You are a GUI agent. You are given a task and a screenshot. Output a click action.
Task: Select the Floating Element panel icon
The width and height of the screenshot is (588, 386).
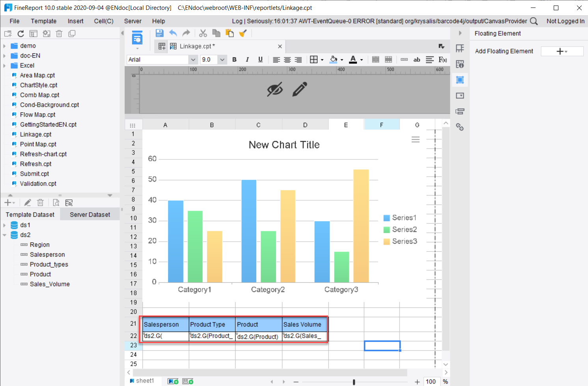[460, 80]
